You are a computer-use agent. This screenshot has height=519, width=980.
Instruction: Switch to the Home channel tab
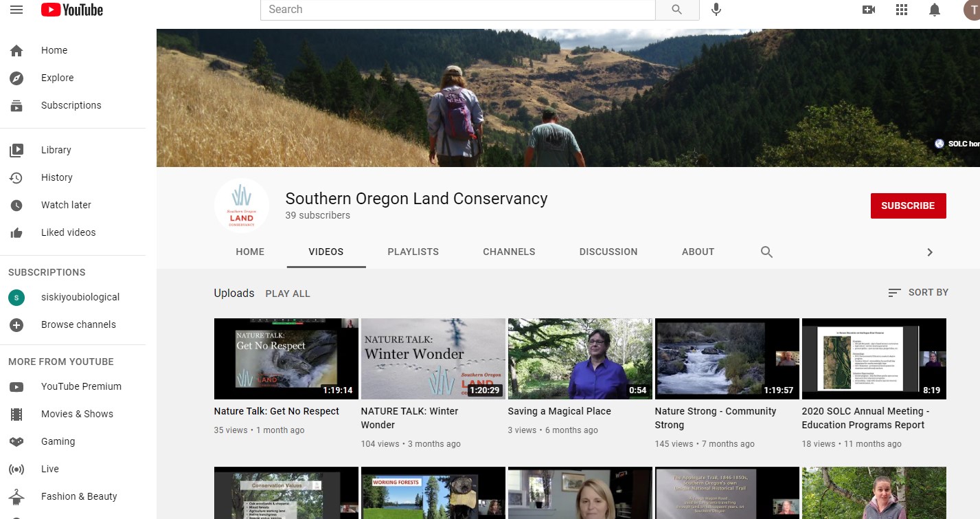click(x=250, y=252)
